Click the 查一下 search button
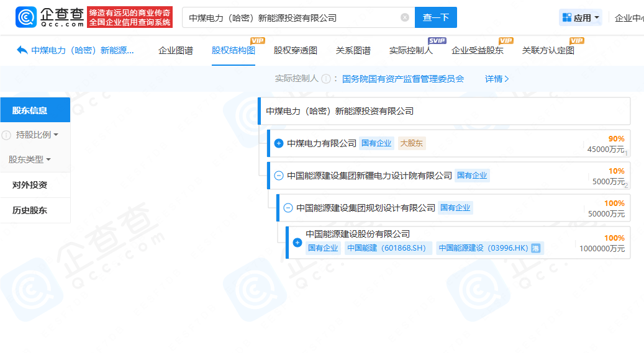The width and height of the screenshot is (644, 353). coord(436,17)
